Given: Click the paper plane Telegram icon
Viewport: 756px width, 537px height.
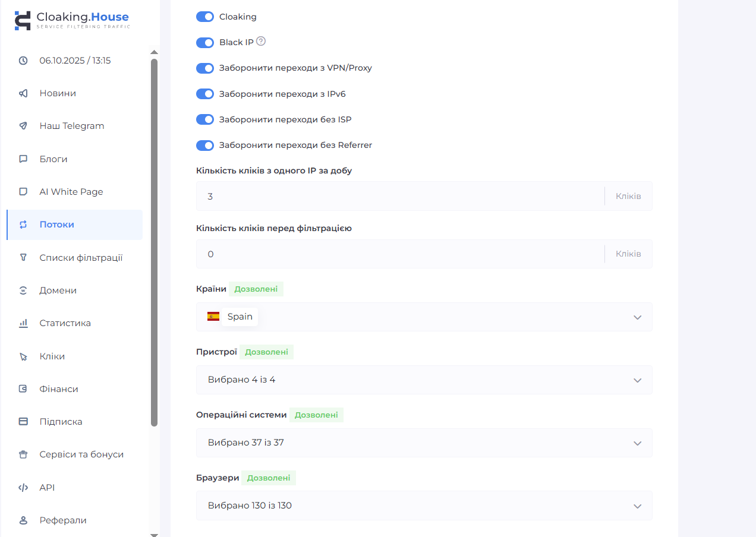Looking at the screenshot, I should tap(23, 126).
